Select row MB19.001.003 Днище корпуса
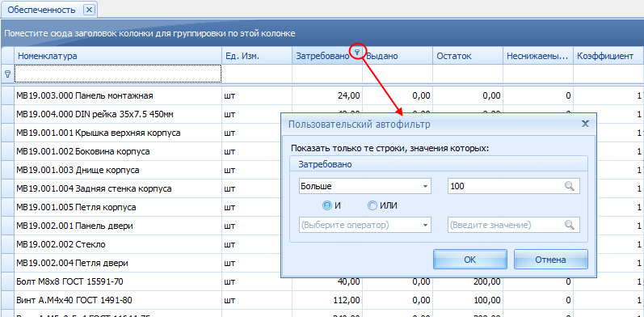 (118, 170)
